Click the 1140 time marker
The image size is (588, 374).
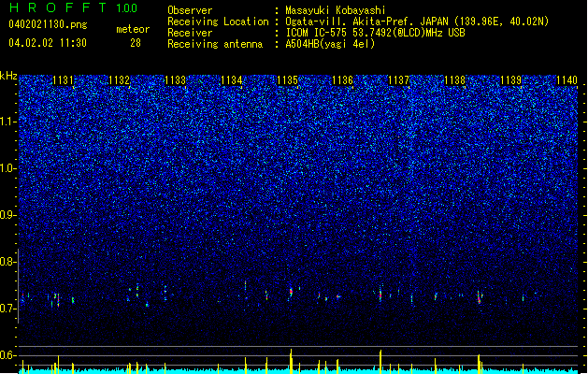[x=567, y=79]
